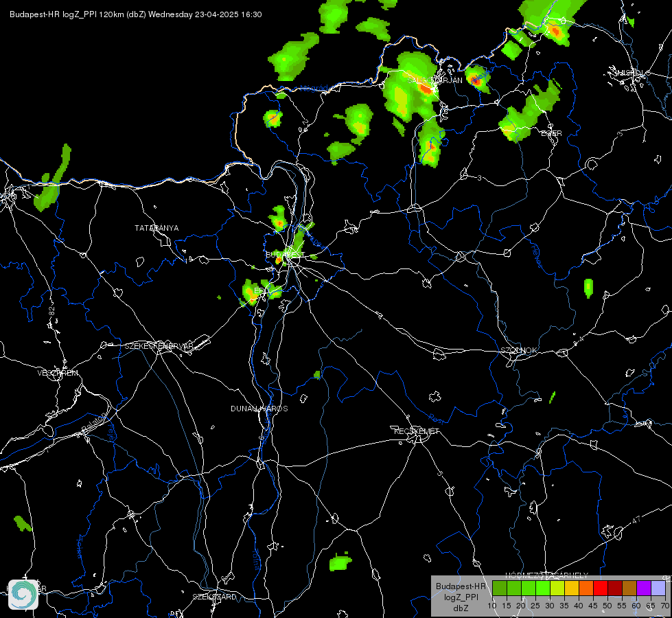Select the 10-15 dBZ dark green swatch
Screen dimensions: 672x618
pyautogui.click(x=500, y=588)
